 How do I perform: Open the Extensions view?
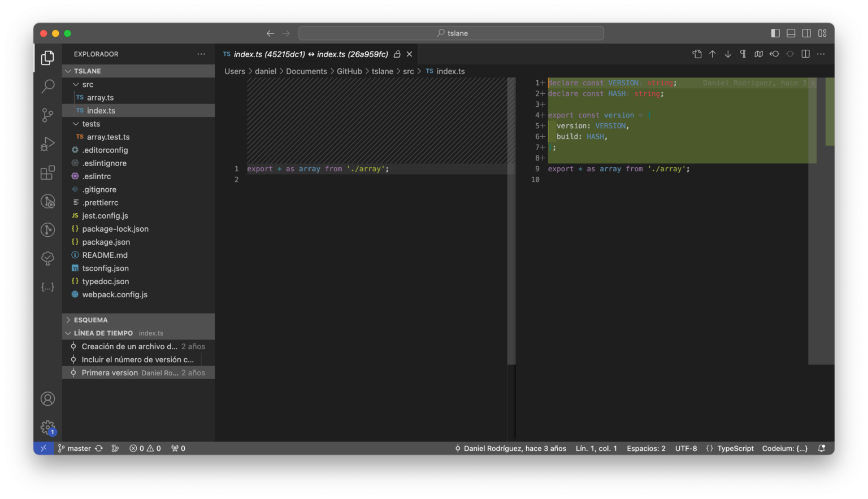[x=47, y=172]
